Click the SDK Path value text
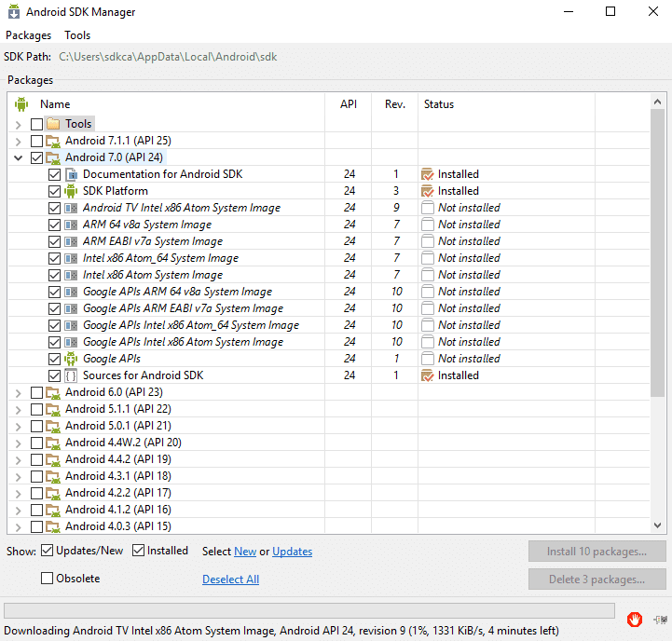Screen dimensions: 672x641 (x=168, y=57)
